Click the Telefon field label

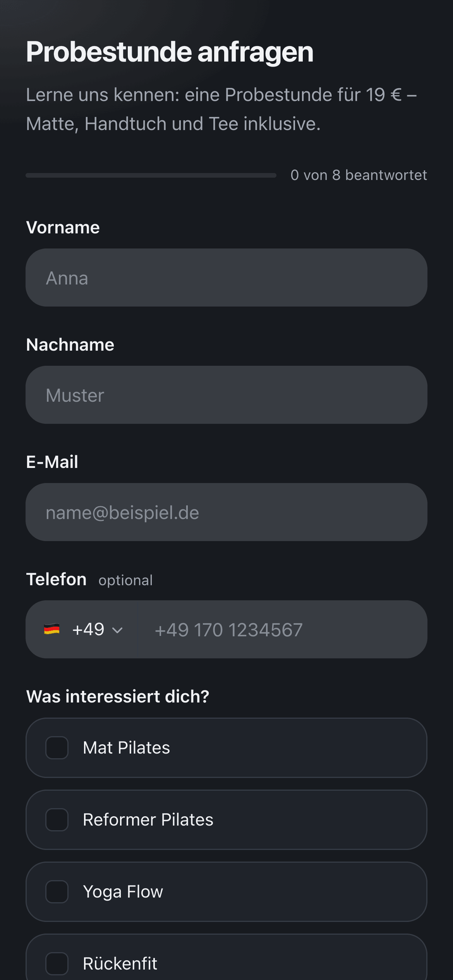[x=56, y=579]
